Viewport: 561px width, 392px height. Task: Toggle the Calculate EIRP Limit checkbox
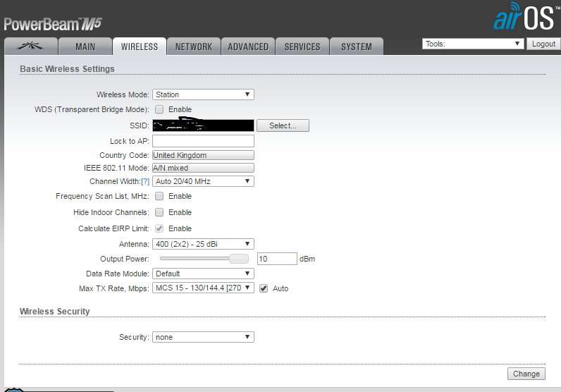click(159, 228)
